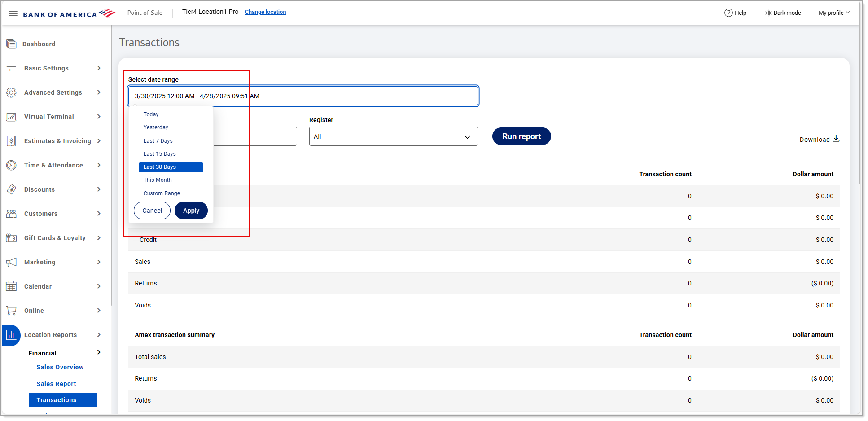
Task: Click the Help question mark icon
Action: click(x=728, y=13)
